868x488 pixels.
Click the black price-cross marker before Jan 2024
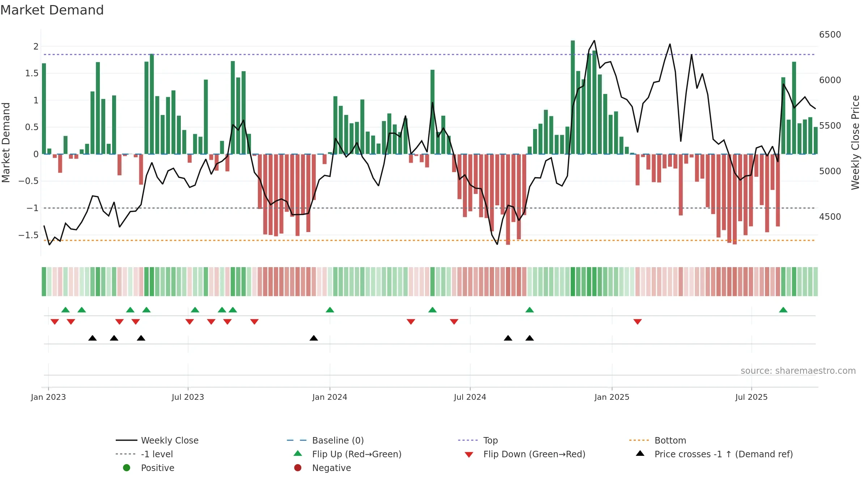[314, 338]
